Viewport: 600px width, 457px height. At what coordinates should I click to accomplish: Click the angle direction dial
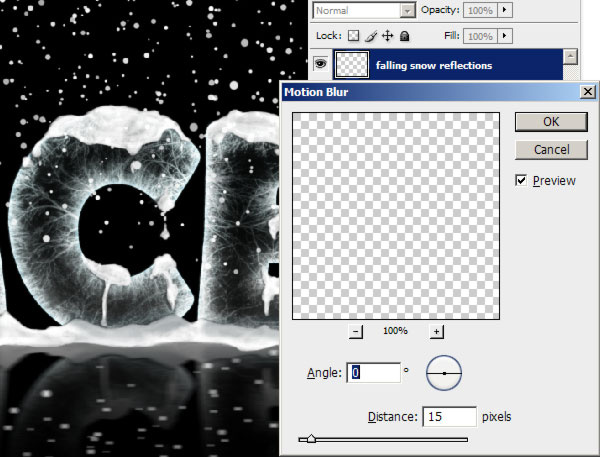coord(443,373)
